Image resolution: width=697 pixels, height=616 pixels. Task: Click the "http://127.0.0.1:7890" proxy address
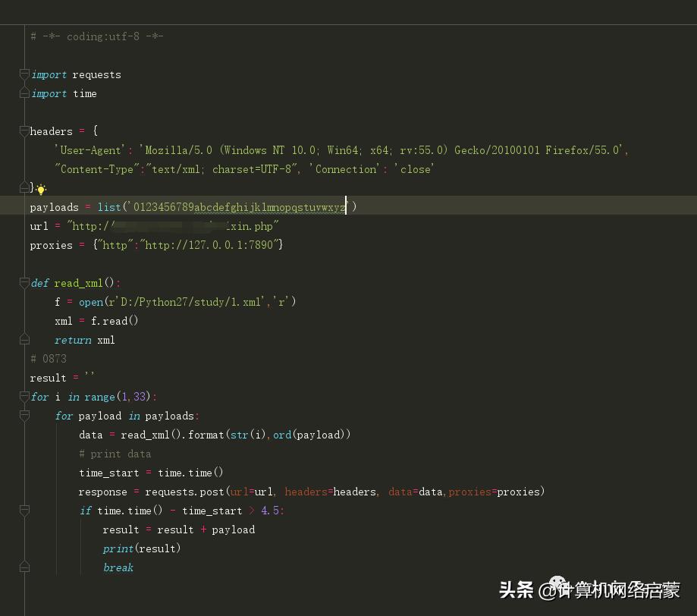pos(209,245)
